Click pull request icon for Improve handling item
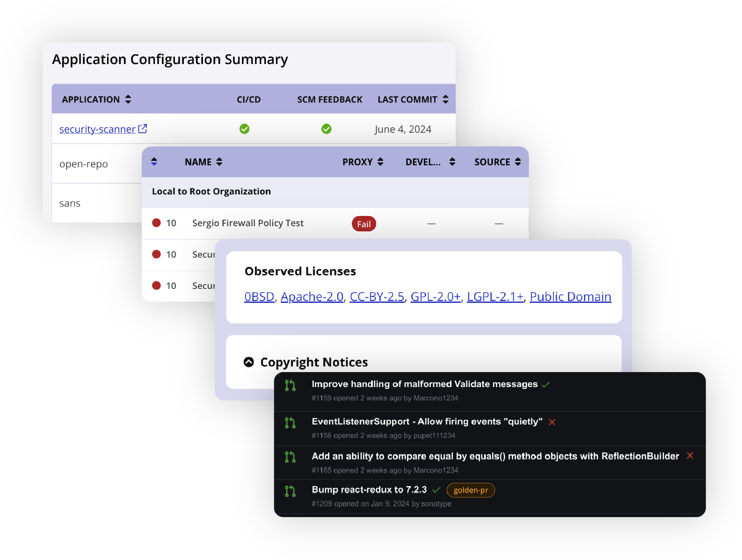 [x=290, y=386]
